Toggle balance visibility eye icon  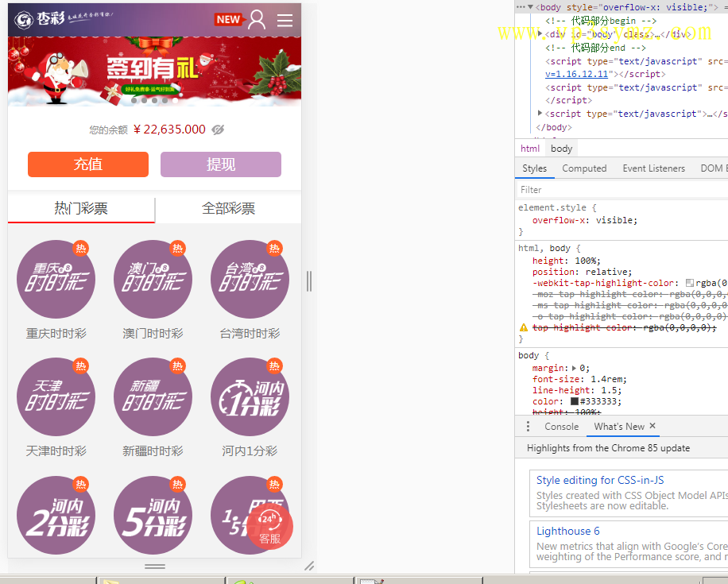tap(218, 130)
